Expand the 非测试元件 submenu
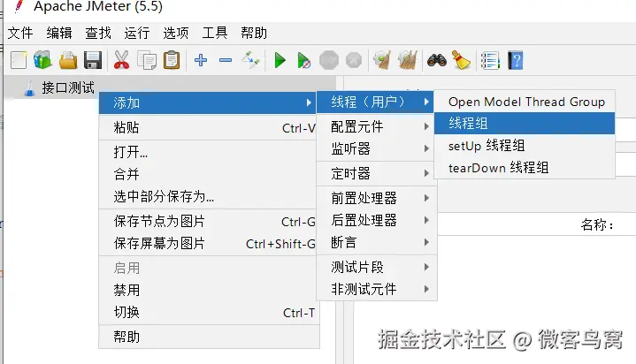Image resolution: width=636 pixels, height=364 pixels. (377, 289)
